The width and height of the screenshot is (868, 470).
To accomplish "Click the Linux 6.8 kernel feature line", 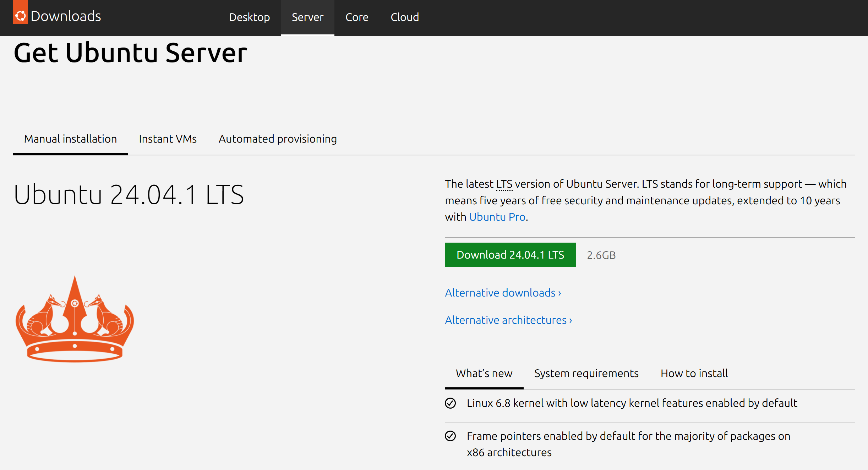I will (632, 403).
